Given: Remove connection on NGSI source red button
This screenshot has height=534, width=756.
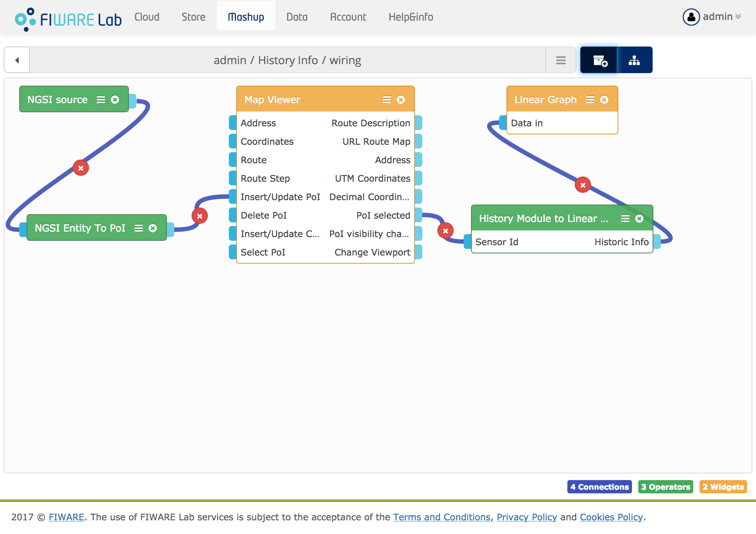Looking at the screenshot, I should click(x=82, y=168).
